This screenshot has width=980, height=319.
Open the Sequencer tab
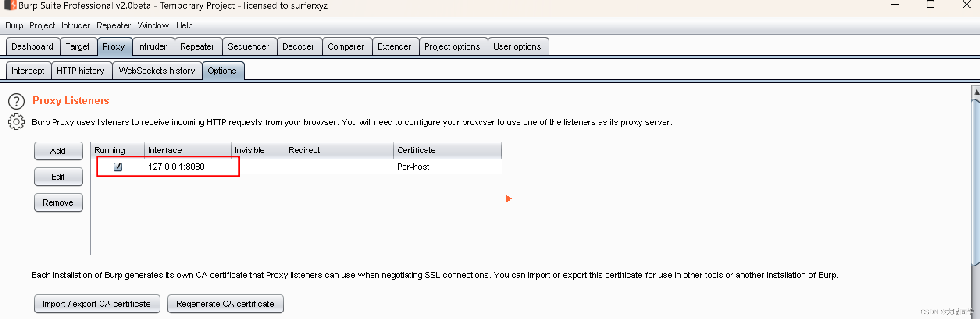point(249,47)
